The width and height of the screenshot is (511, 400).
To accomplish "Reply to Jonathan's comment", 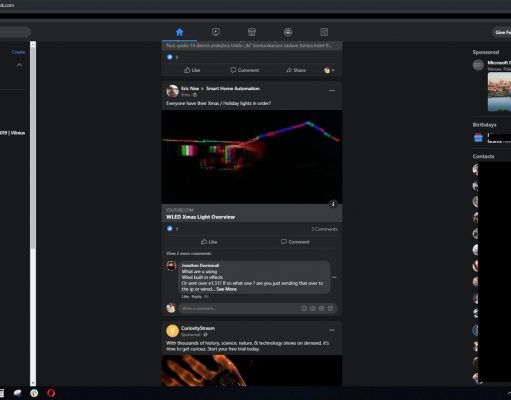I will click(x=196, y=297).
